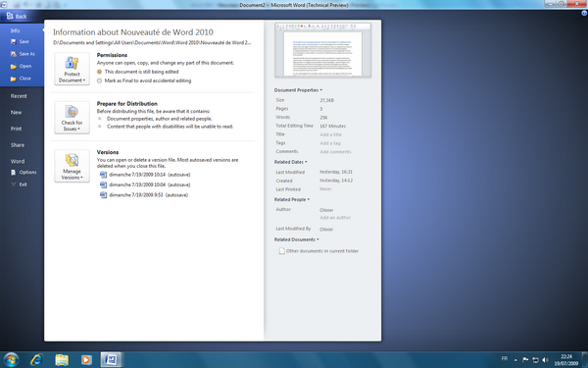Switch to the Print tab
The height and width of the screenshot is (368, 588).
click(x=16, y=129)
